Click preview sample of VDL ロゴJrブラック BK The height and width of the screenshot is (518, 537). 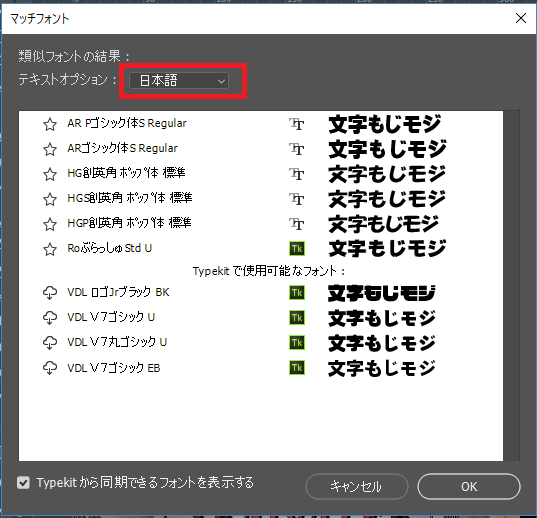(382, 293)
